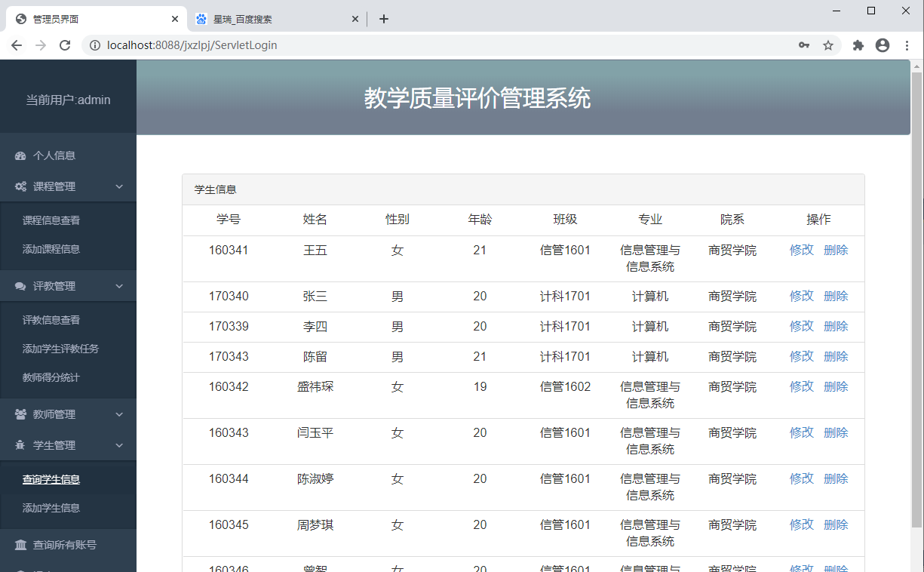
Task: Open the Chrome profile avatar icon
Action: click(883, 45)
